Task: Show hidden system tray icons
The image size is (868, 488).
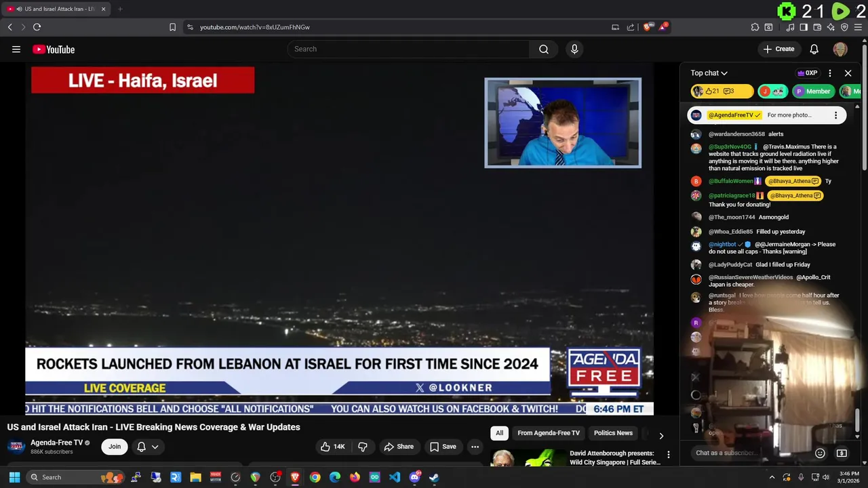Action: (x=772, y=477)
